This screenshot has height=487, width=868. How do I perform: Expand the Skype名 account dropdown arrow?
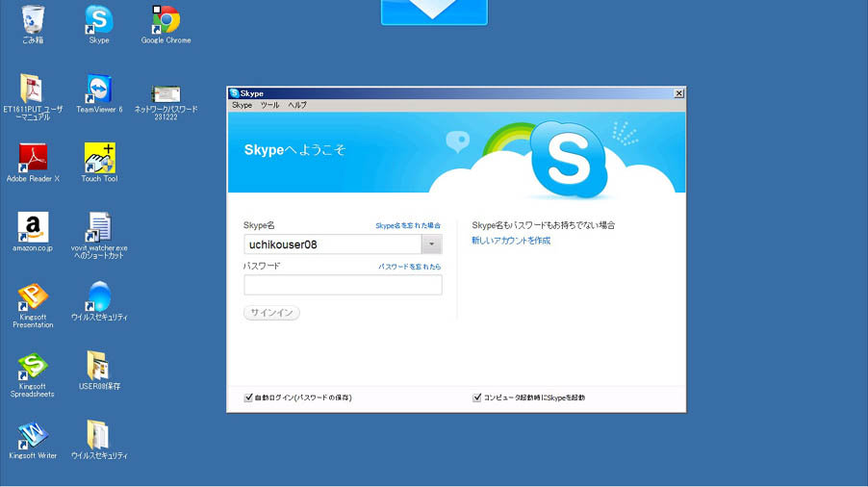[x=432, y=244]
